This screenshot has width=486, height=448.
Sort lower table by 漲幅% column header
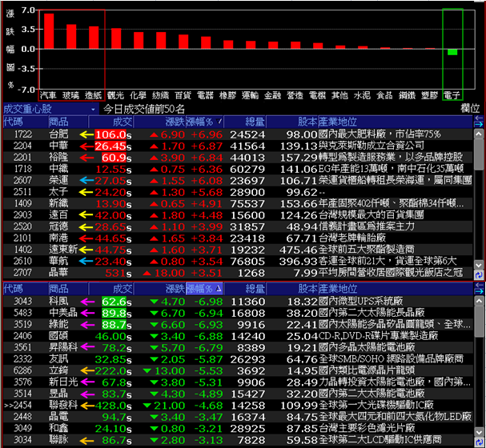[x=204, y=289]
